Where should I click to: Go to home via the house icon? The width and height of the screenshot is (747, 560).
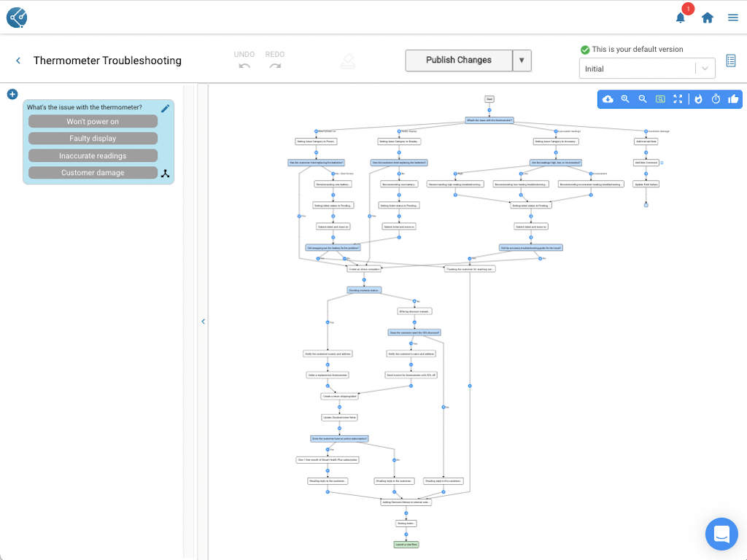[x=707, y=18]
